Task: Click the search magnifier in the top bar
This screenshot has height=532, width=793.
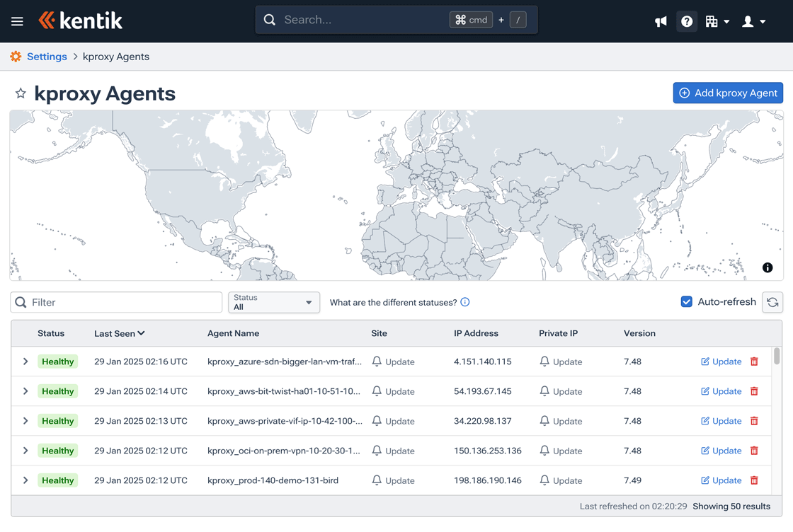Action: (x=270, y=19)
